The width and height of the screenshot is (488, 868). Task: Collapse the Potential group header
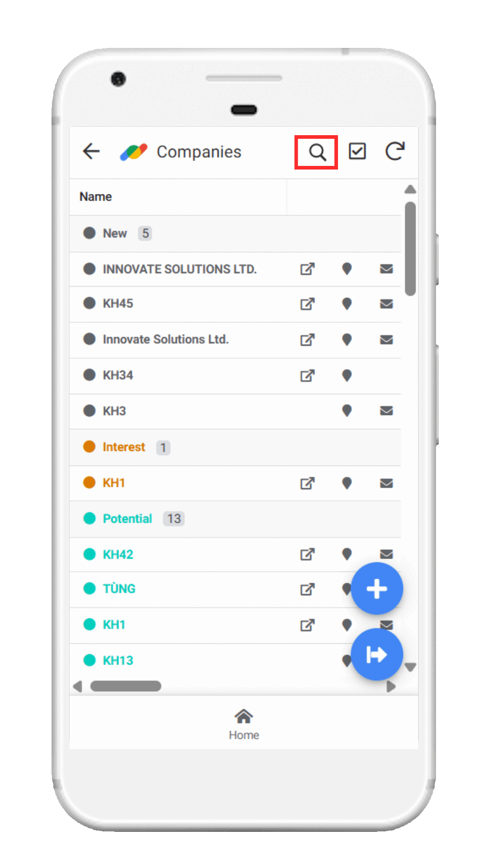coord(235,519)
